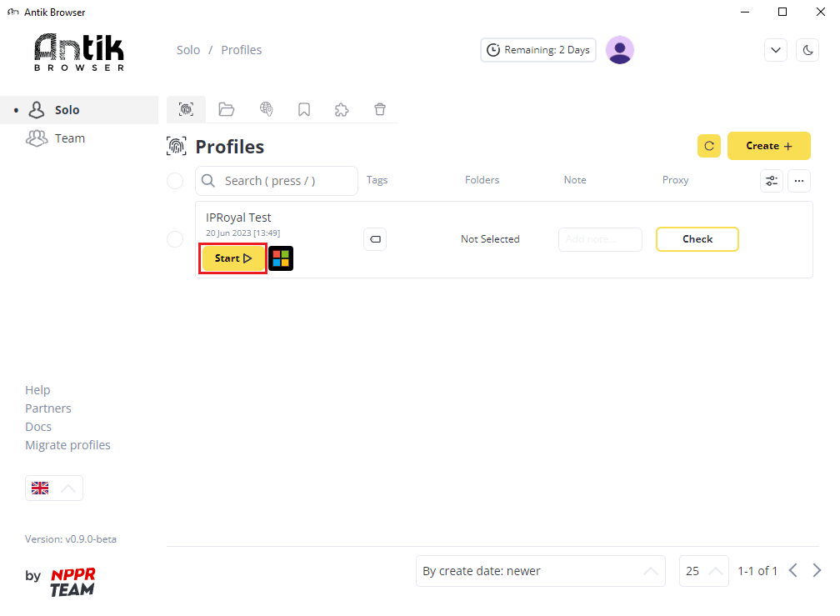This screenshot has width=840, height=616.
Task: Click the Check proxy button
Action: point(697,239)
